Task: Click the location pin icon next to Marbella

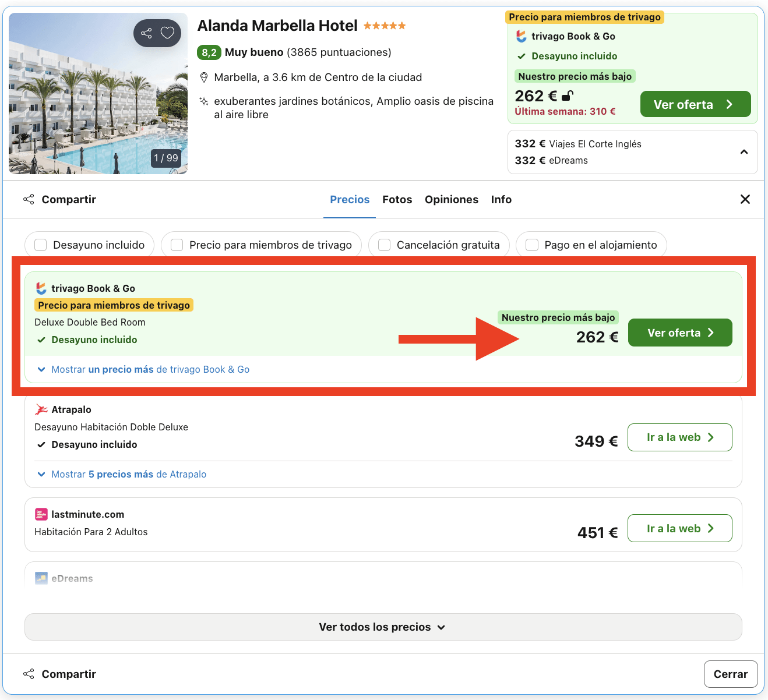Action: point(205,76)
